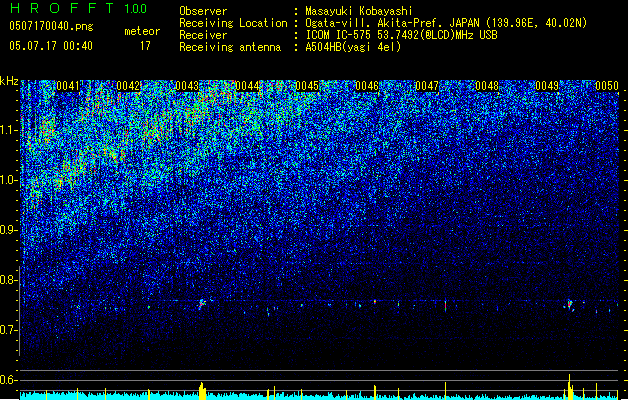
Task: Click the kHz axis unit label
Action: coord(9,81)
